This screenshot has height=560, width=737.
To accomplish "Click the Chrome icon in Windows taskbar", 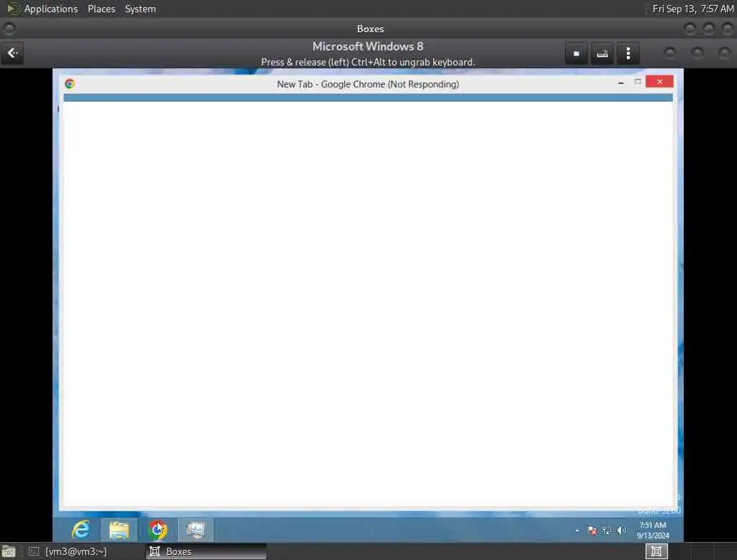I will click(x=158, y=530).
